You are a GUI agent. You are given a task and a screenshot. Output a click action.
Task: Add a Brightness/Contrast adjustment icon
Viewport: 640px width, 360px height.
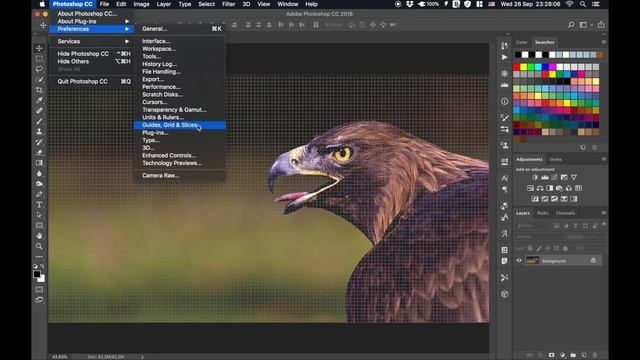point(535,178)
